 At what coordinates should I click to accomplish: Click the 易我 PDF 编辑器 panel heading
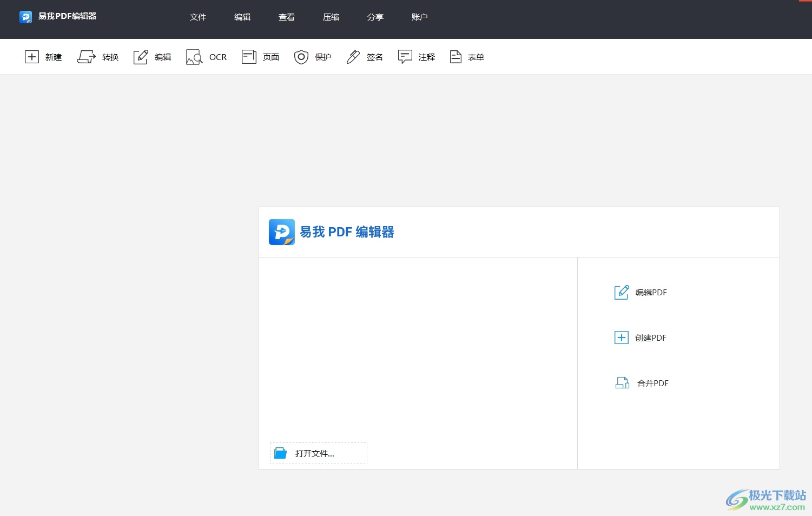tap(347, 232)
